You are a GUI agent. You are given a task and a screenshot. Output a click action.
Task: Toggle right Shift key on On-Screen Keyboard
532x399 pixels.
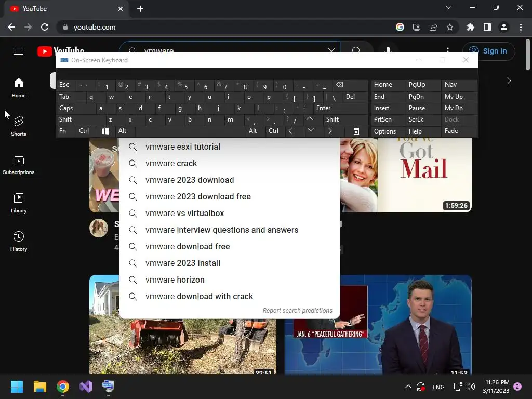[x=345, y=119]
